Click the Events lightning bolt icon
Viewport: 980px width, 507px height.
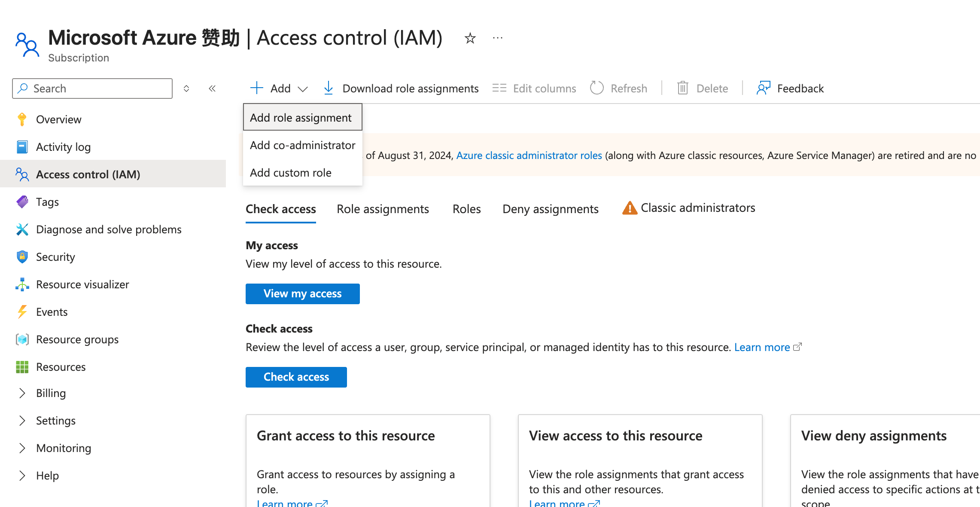[22, 312]
